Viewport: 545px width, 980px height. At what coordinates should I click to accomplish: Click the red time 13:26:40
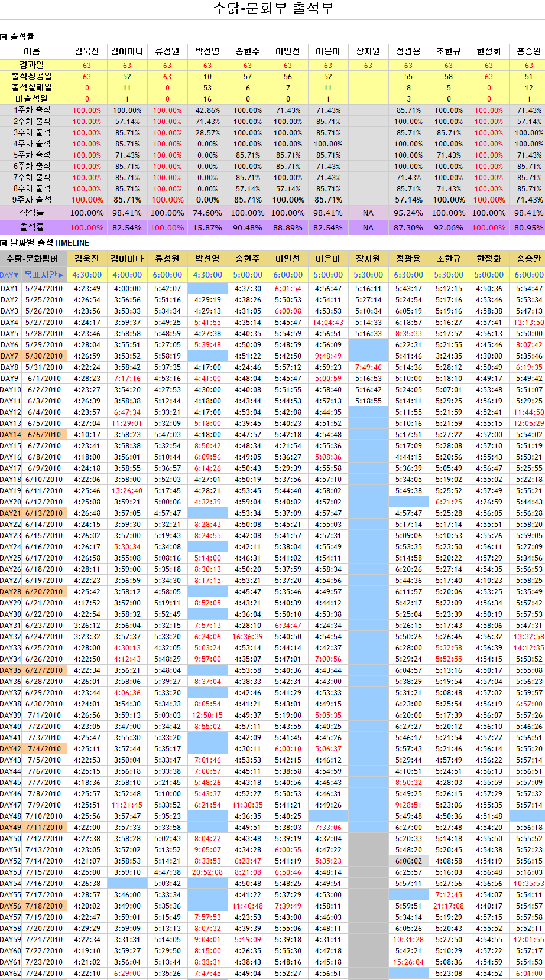pos(127,491)
